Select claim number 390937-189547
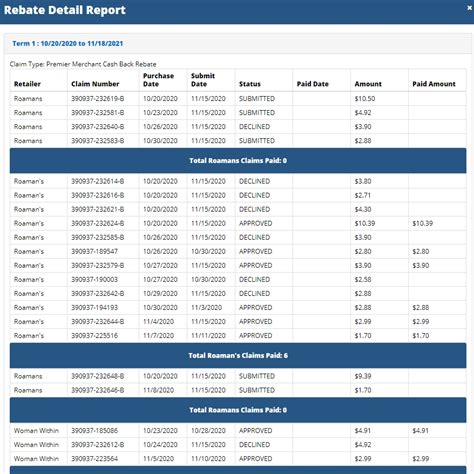The height and width of the screenshot is (474, 474). (x=94, y=251)
